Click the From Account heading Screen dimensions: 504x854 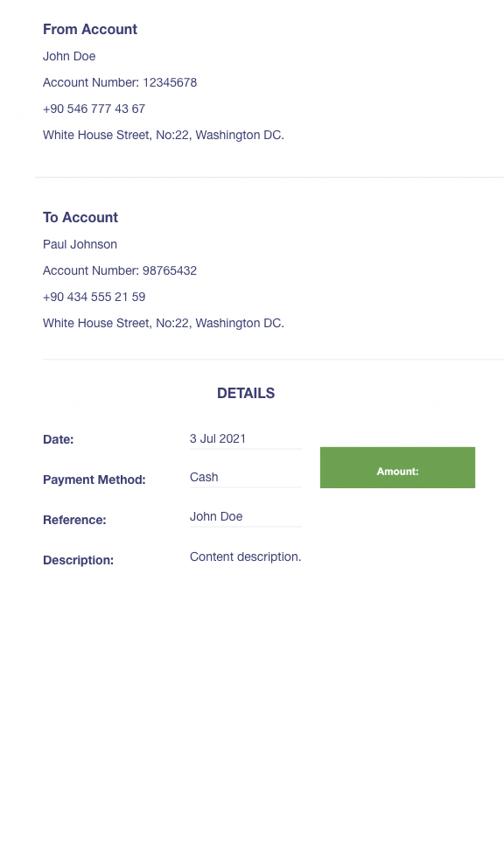pos(90,29)
